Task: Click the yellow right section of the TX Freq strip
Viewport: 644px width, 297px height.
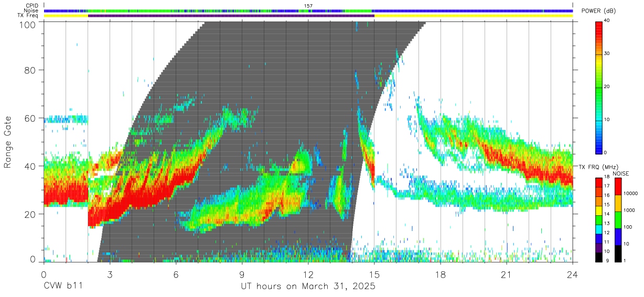Action: point(474,16)
